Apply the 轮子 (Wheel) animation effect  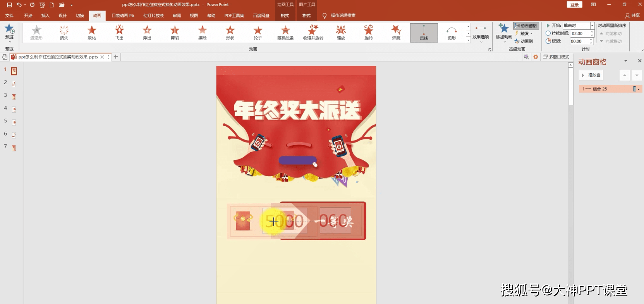click(x=258, y=33)
